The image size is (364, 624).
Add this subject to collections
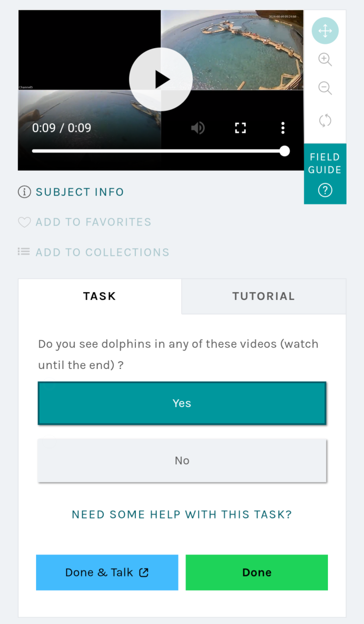click(x=94, y=253)
